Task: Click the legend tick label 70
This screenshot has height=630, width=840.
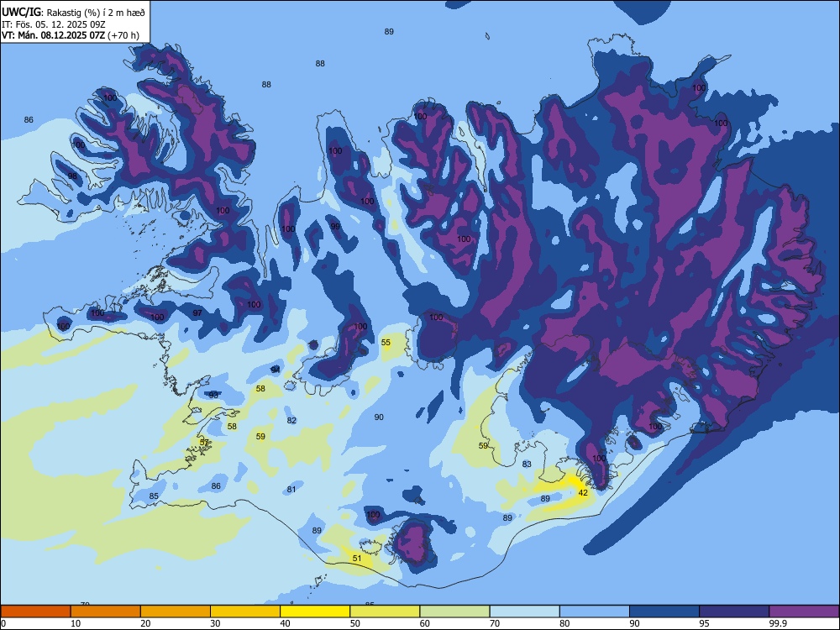Action: point(495,623)
